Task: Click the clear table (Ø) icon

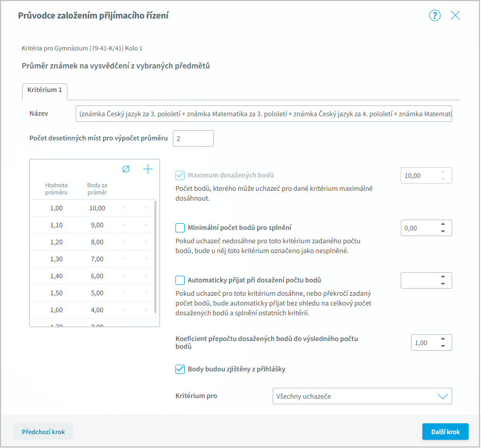Action: click(126, 169)
